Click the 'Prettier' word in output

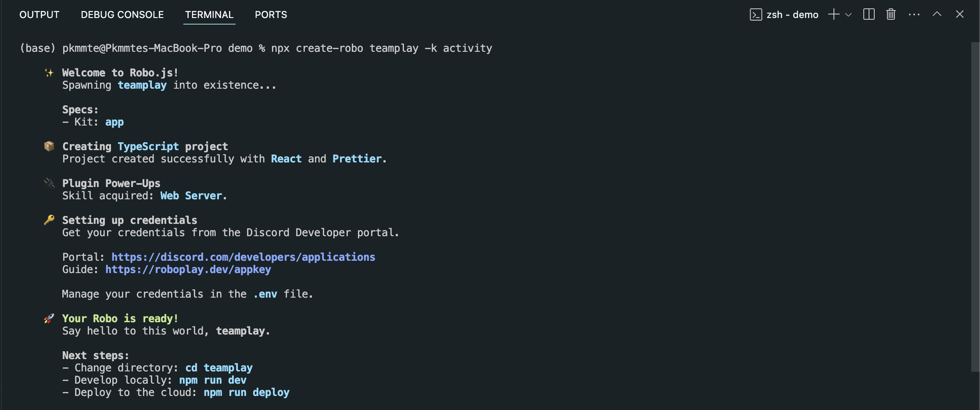click(x=357, y=158)
